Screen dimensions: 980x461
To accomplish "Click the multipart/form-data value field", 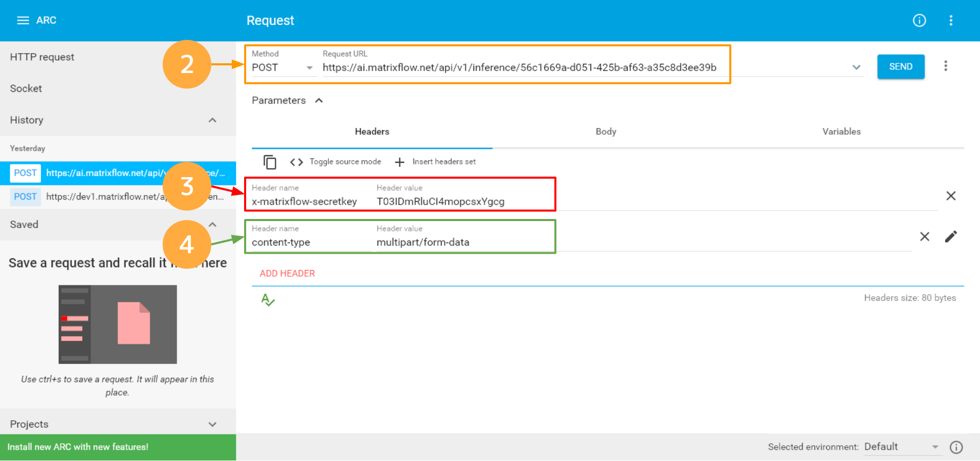I will [x=643, y=242].
